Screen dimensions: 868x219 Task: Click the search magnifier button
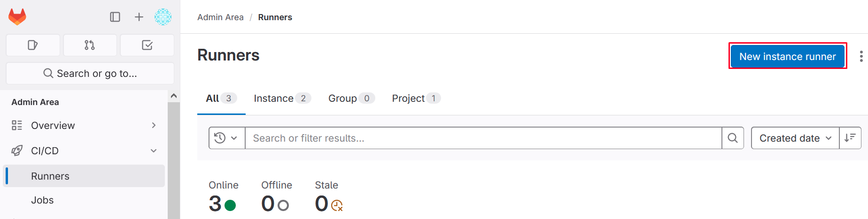[733, 138]
